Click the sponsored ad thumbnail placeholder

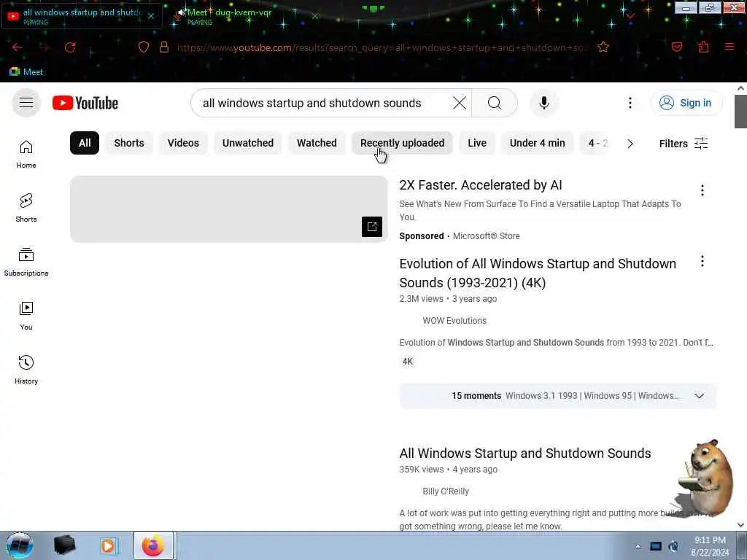pos(228,209)
